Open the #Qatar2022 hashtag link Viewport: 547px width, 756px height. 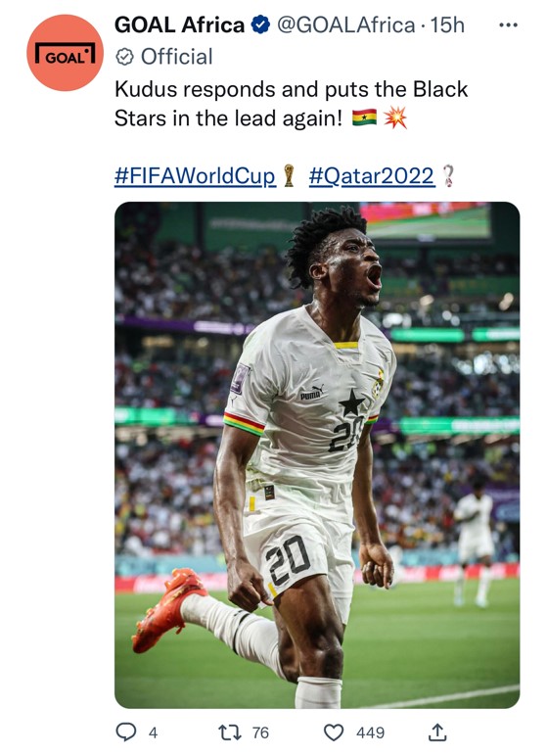coord(371,175)
